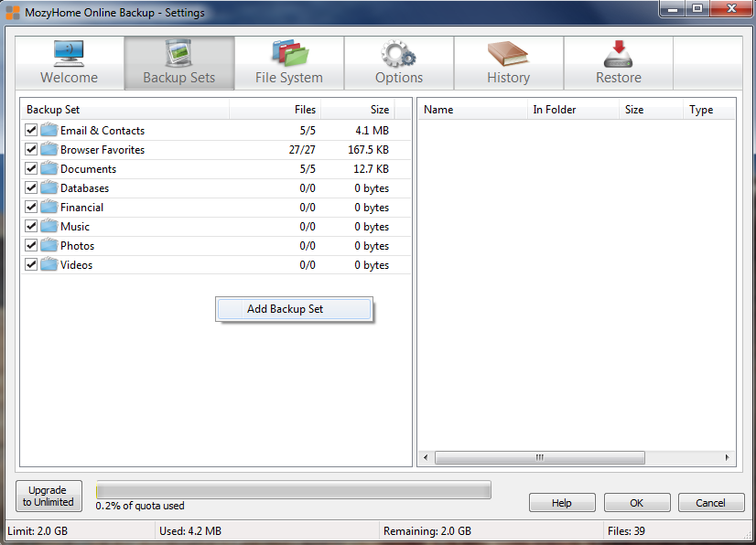
Task: Sort by the Files column header
Action: (275, 110)
